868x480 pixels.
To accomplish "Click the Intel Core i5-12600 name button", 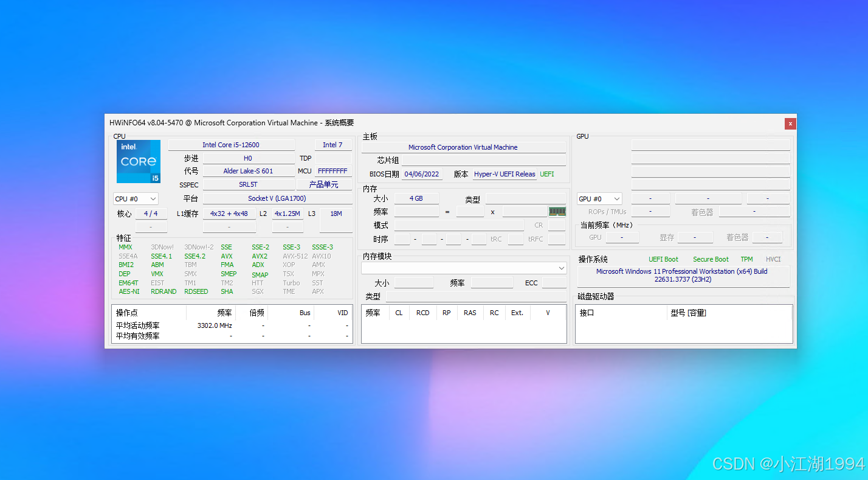I will click(231, 145).
